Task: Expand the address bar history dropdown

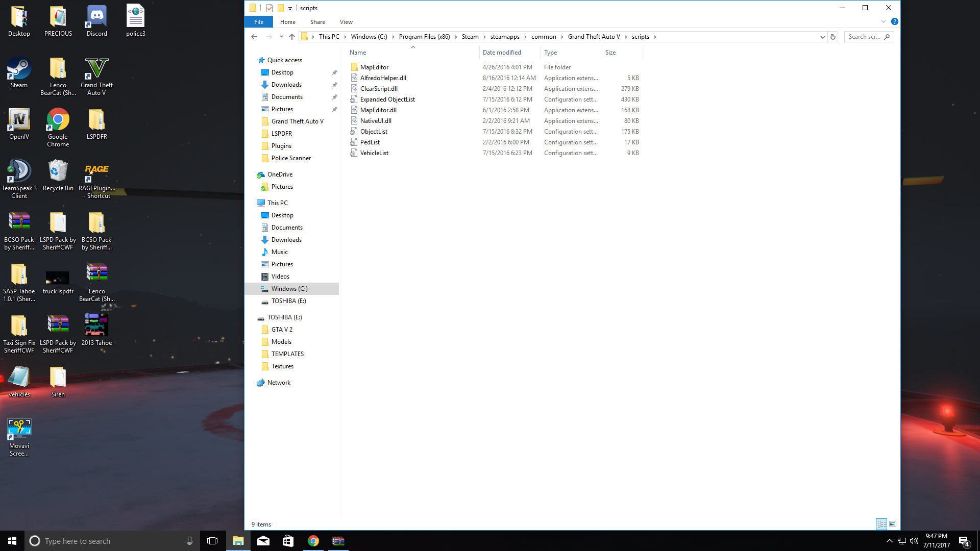Action: click(x=822, y=37)
